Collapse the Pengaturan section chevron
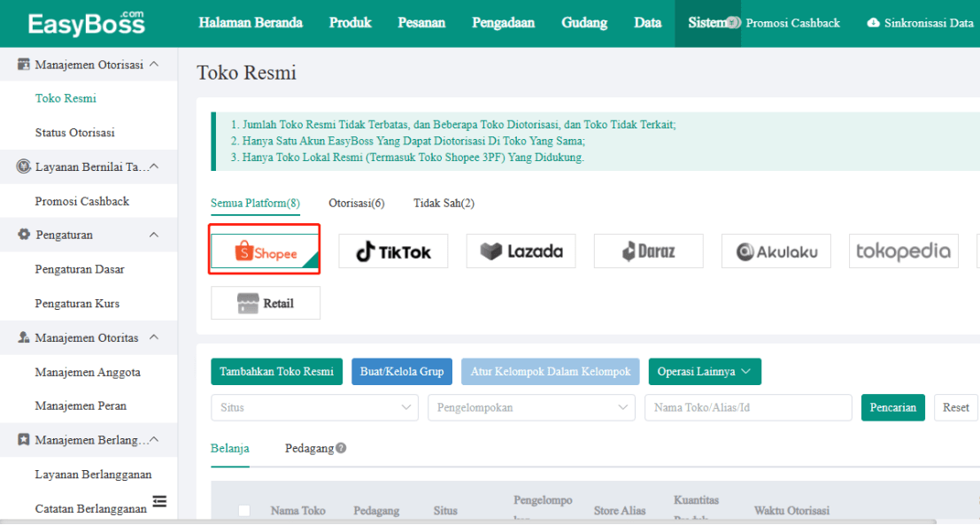 (154, 235)
